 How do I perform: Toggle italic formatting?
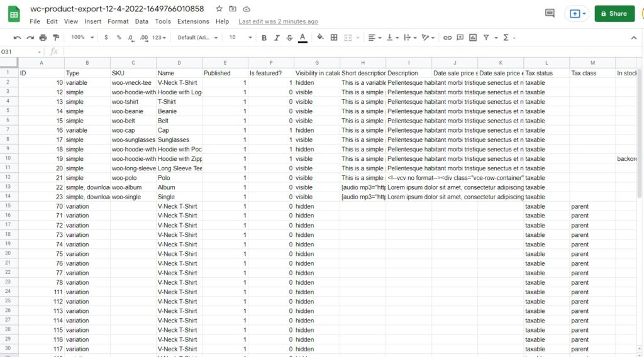click(x=277, y=38)
